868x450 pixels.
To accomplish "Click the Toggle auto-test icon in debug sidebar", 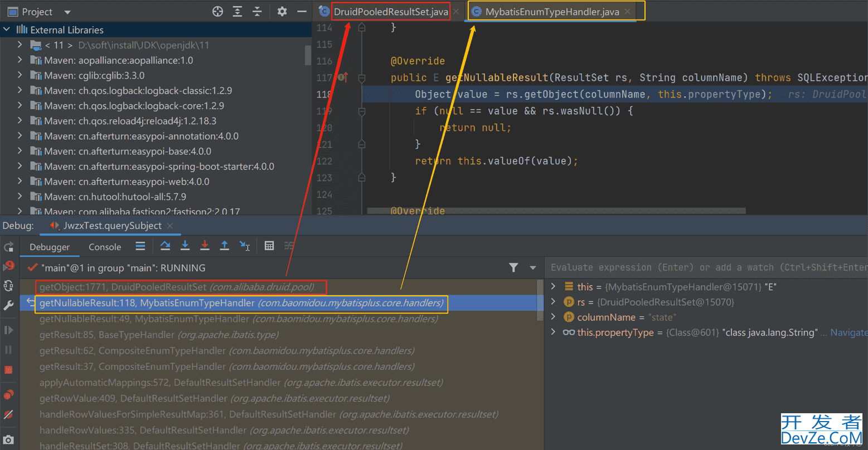I will point(8,286).
